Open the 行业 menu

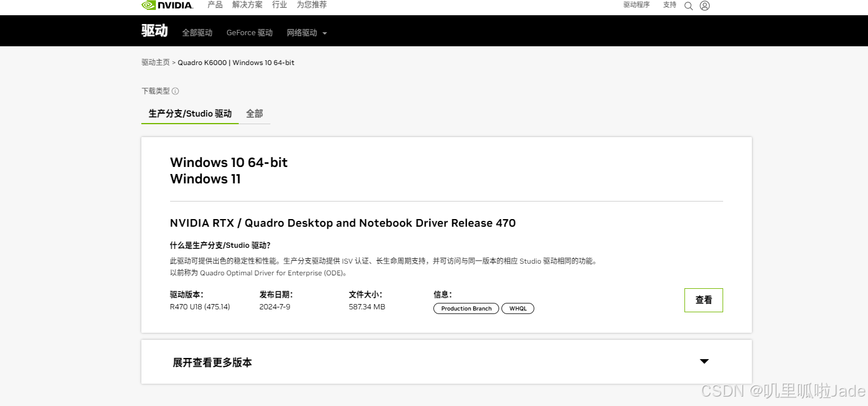click(x=280, y=5)
